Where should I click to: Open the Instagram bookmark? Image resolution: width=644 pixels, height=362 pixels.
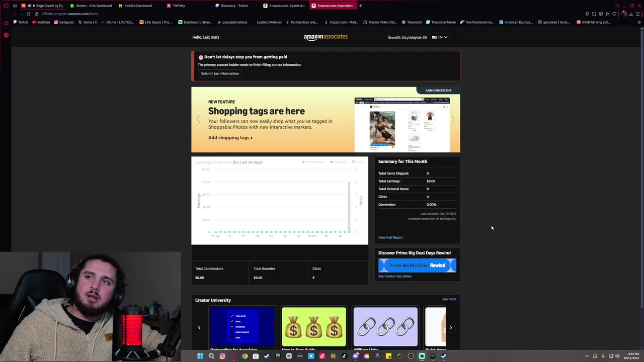tap(64, 22)
